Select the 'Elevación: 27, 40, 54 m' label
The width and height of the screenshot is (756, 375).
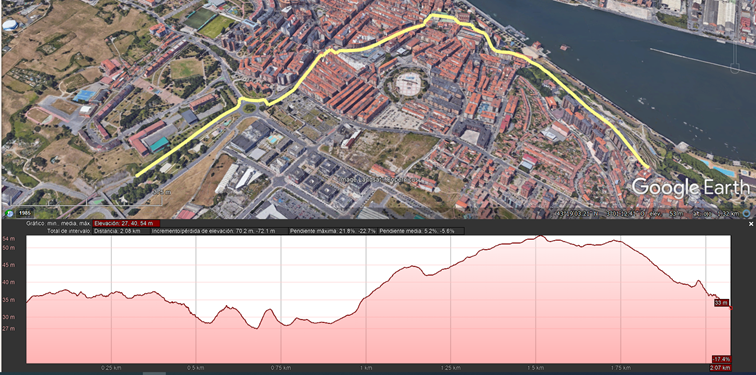[126, 224]
